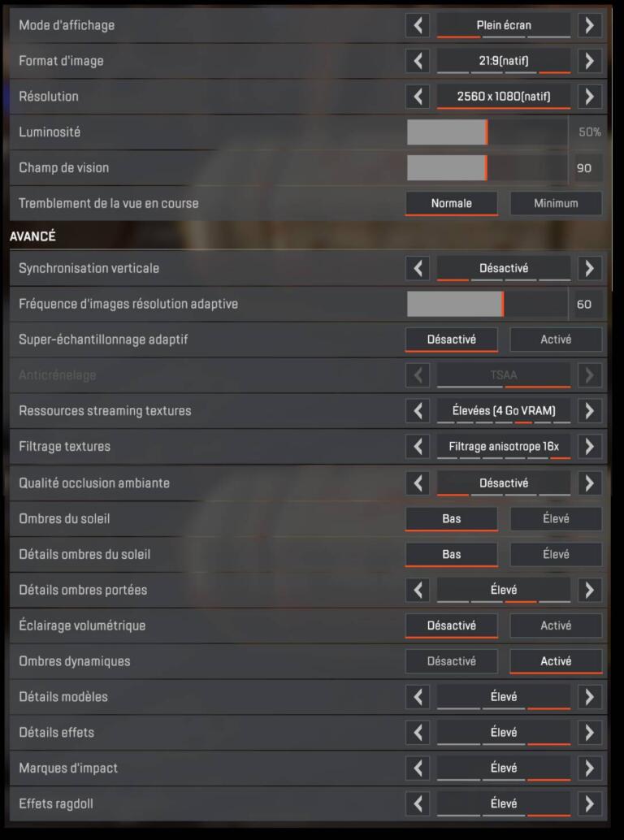Set Ombres du soleil to Élevé
The width and height of the screenshot is (624, 840).
coord(556,518)
